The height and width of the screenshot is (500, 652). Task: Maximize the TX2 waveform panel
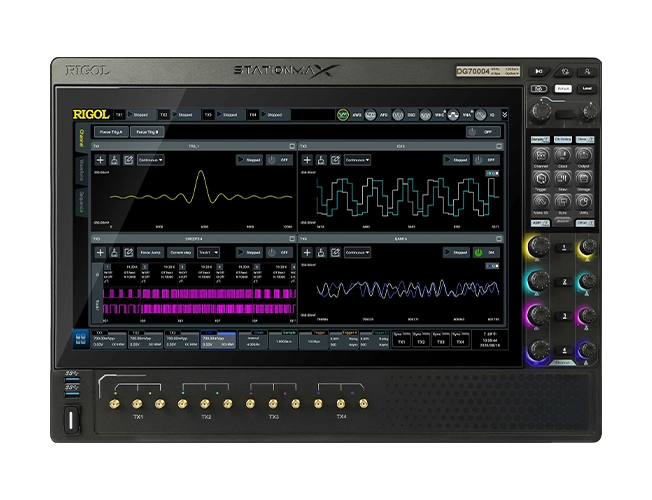tap(499, 146)
